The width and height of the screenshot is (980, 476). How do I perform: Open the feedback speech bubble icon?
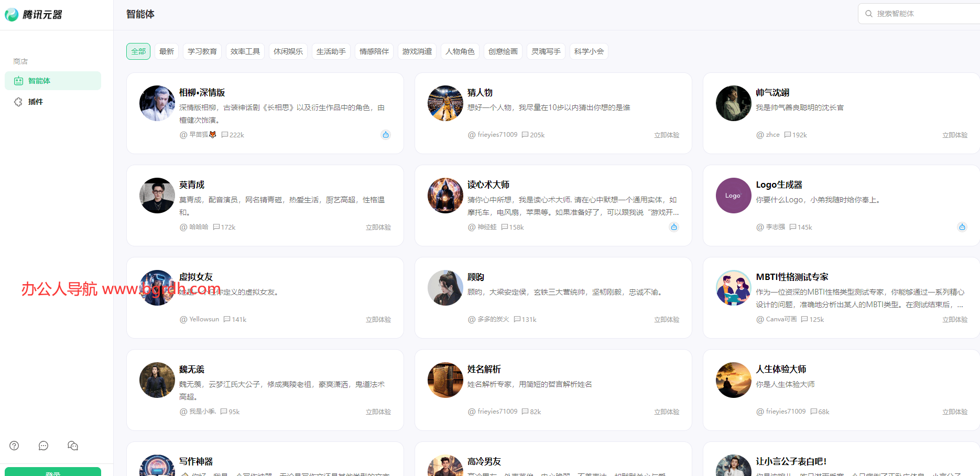tap(43, 445)
